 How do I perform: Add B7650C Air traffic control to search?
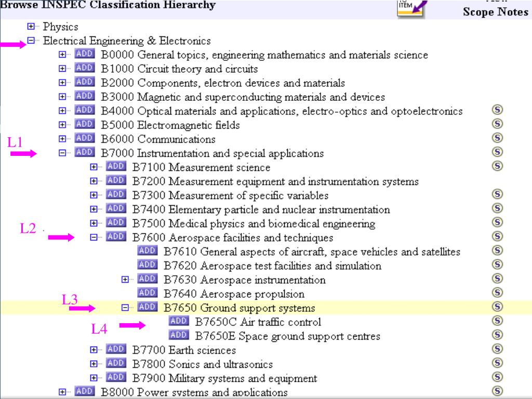(x=179, y=321)
